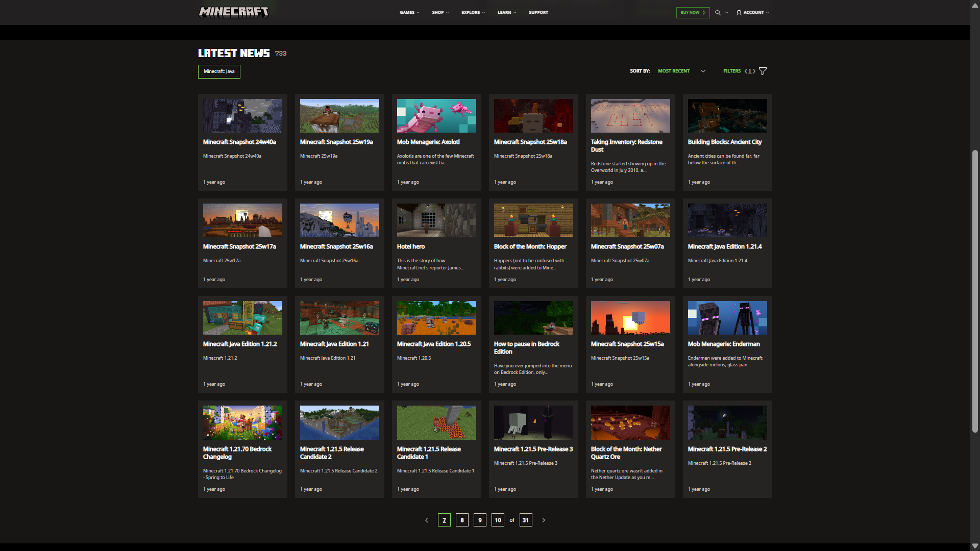980x551 pixels.
Task: Select page 7 in pagination
Action: 444,520
